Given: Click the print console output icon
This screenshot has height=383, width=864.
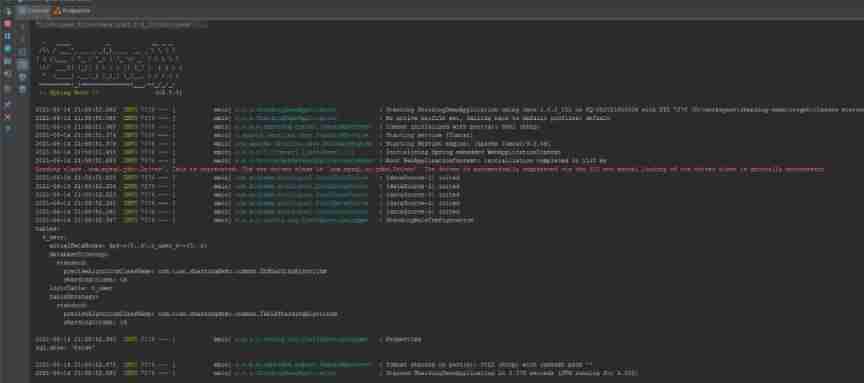Looking at the screenshot, I should [x=22, y=77].
